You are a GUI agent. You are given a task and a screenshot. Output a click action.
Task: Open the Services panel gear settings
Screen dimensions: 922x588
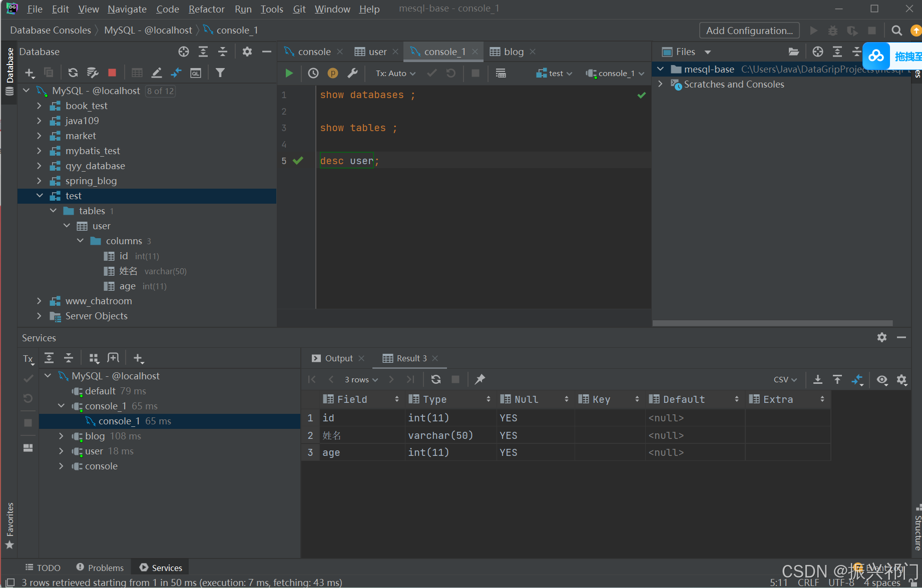point(881,337)
